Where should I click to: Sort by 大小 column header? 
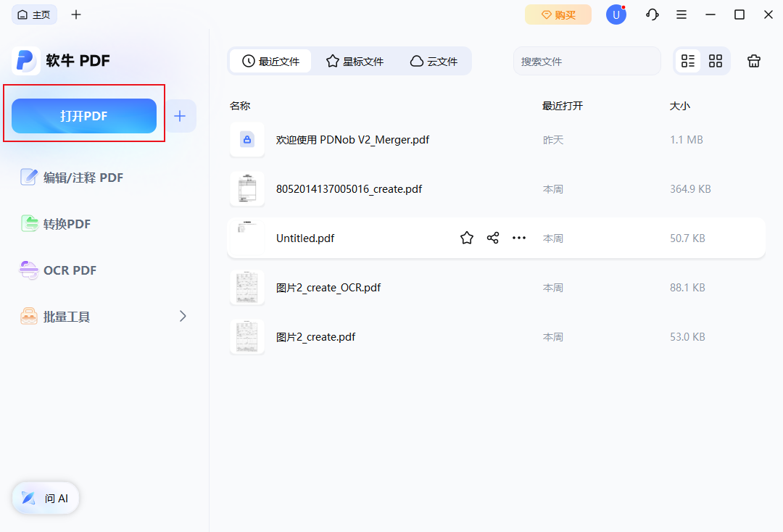pyautogui.click(x=679, y=106)
